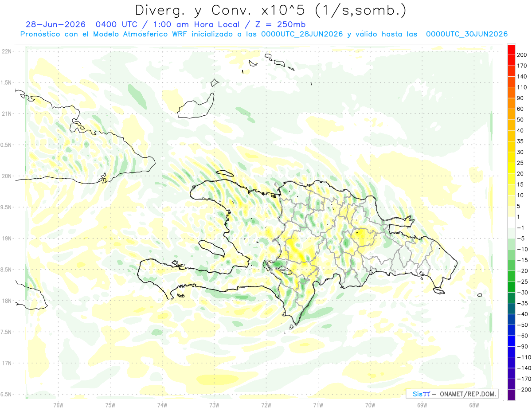
Task: Click the positive '110' value on the color legend
Action: coord(522,87)
